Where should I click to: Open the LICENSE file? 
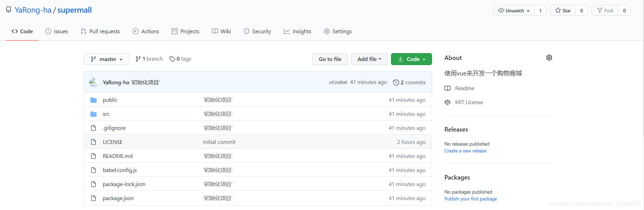(x=113, y=142)
